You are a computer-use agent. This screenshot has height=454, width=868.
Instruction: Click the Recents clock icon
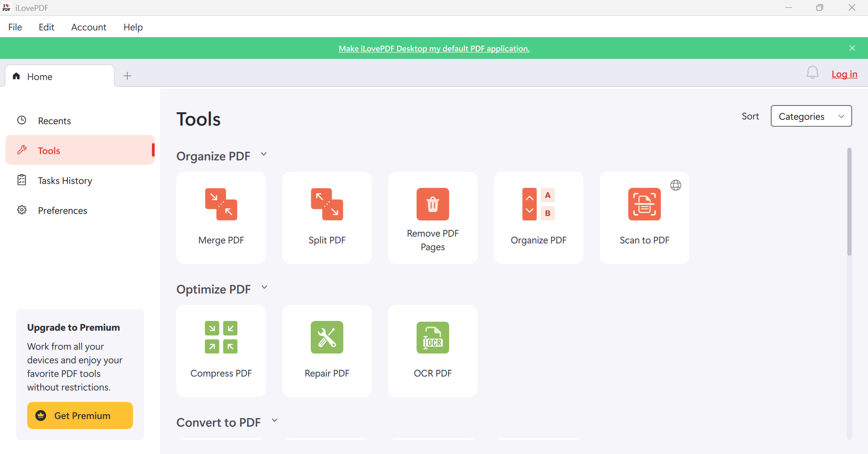pyautogui.click(x=22, y=120)
